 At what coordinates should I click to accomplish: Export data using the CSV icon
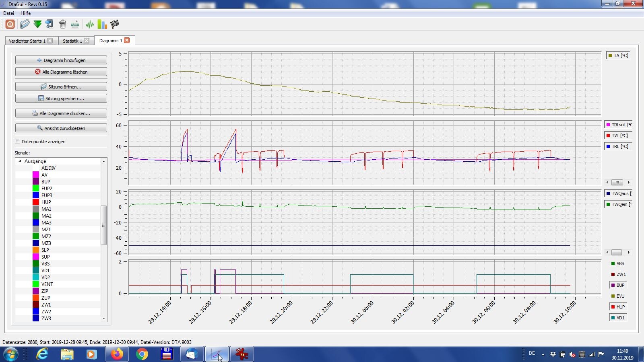75,24
